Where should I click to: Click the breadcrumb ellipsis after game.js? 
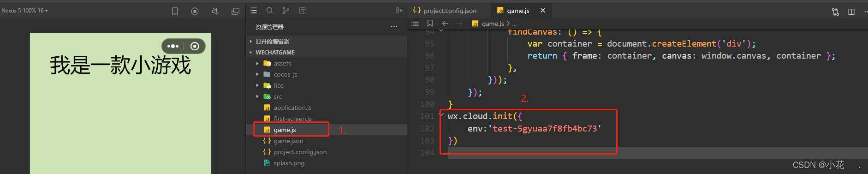click(x=514, y=24)
